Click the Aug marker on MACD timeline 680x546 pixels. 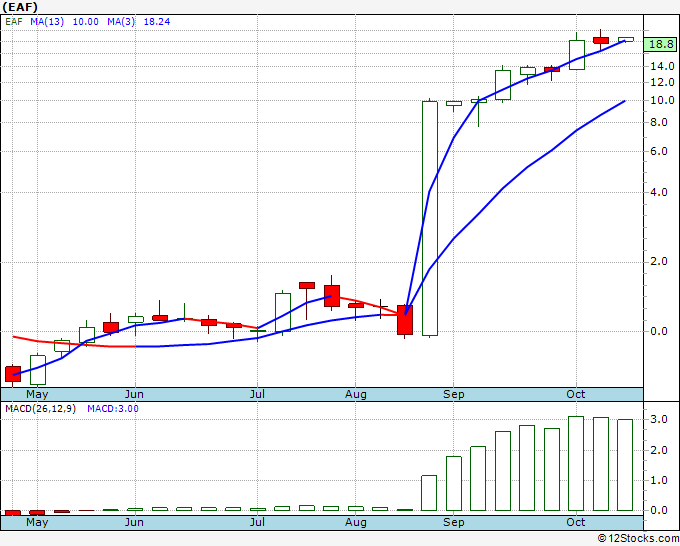click(x=356, y=522)
